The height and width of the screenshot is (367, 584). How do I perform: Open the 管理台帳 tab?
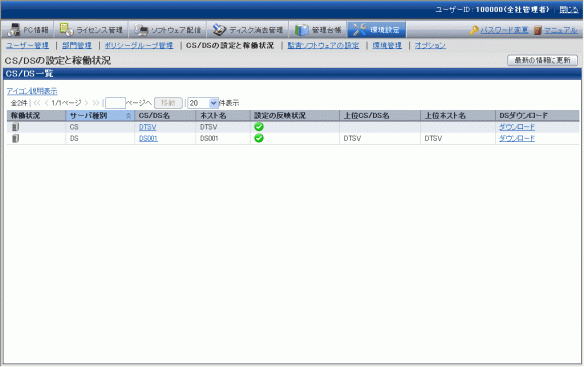point(318,30)
